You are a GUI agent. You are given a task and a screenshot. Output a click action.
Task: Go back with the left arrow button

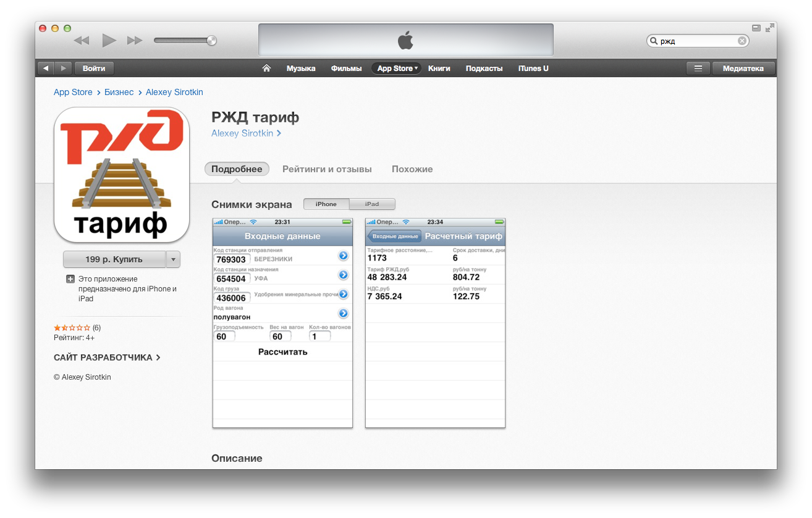click(x=46, y=69)
